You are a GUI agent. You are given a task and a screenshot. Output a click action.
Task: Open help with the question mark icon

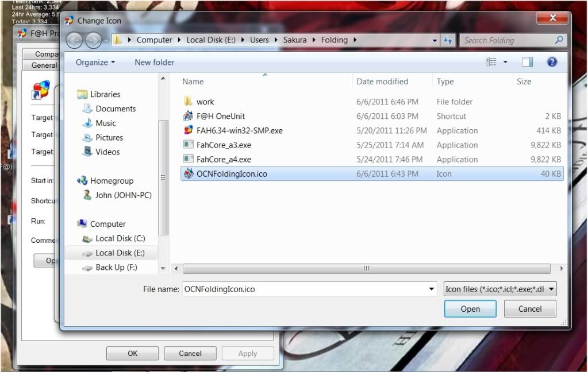pos(552,62)
